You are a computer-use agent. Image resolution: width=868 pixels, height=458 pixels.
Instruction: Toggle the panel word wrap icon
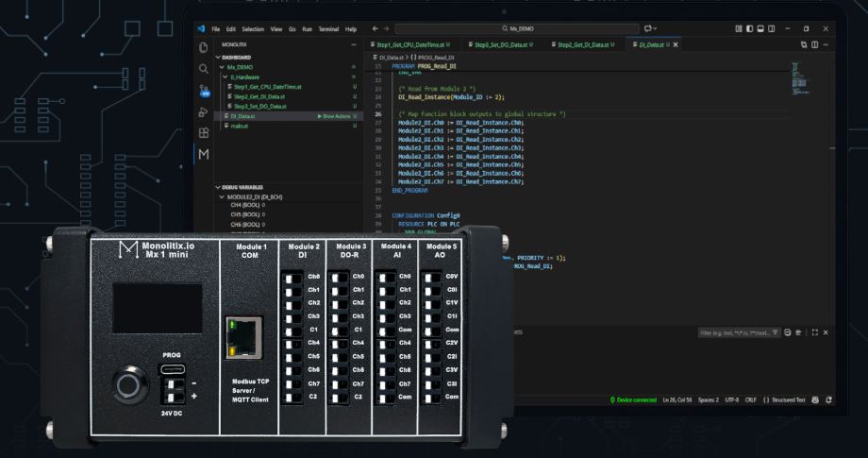tap(798, 332)
